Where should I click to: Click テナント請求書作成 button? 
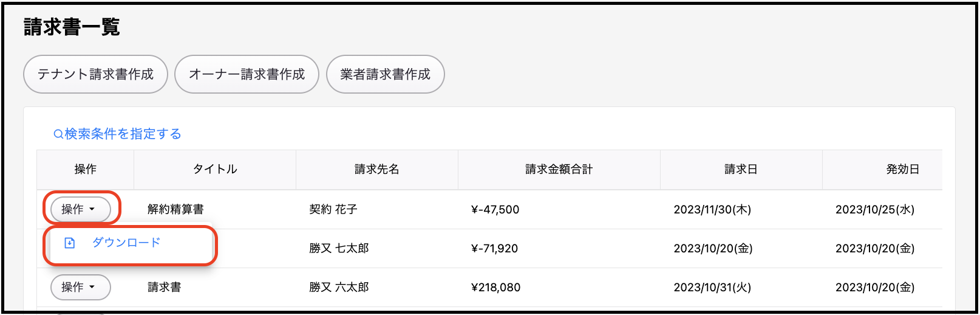[x=95, y=74]
